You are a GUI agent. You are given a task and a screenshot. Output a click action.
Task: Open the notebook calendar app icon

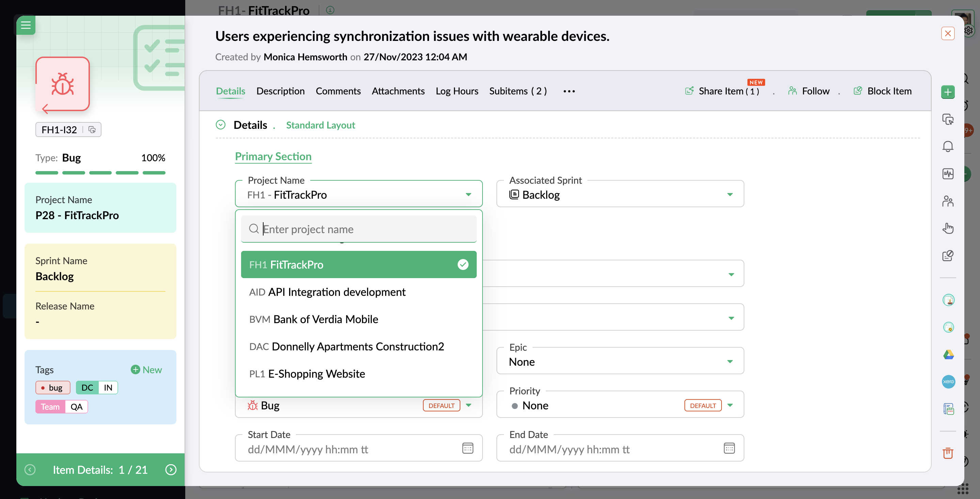(948, 409)
